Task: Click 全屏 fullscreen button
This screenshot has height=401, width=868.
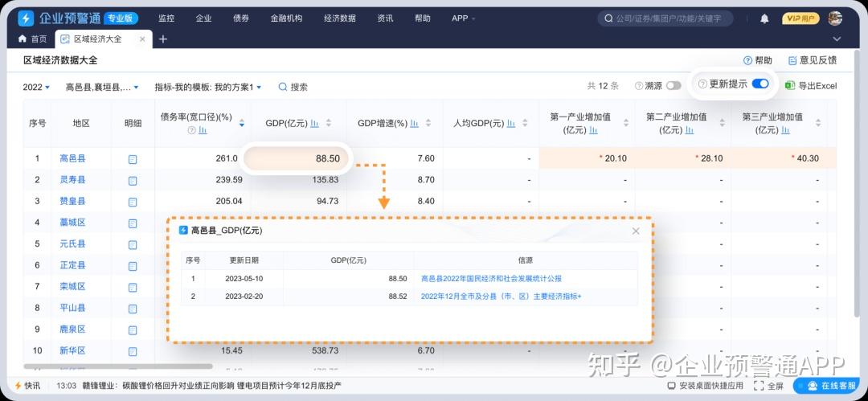Action: (769, 386)
